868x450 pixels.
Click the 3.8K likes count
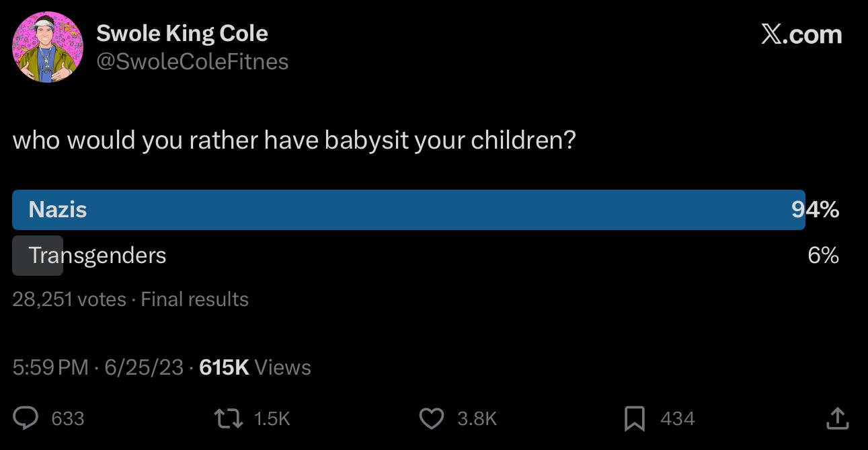tap(477, 418)
